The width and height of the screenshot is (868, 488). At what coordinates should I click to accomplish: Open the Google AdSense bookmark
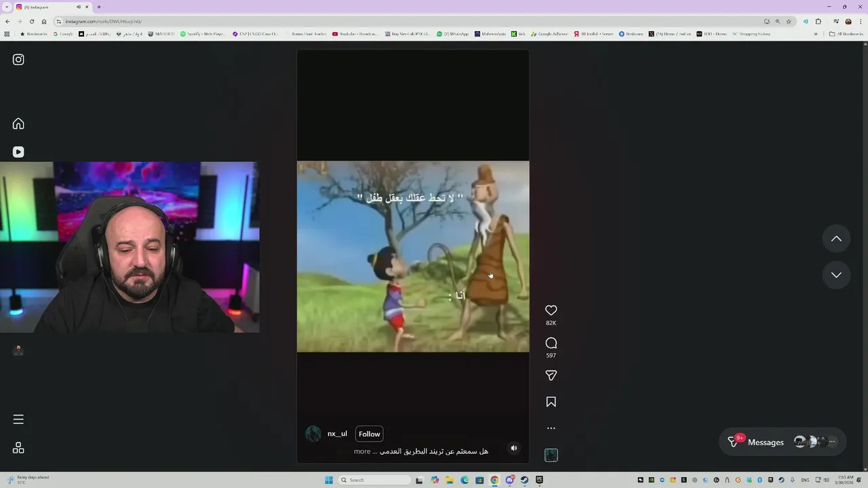[549, 34]
